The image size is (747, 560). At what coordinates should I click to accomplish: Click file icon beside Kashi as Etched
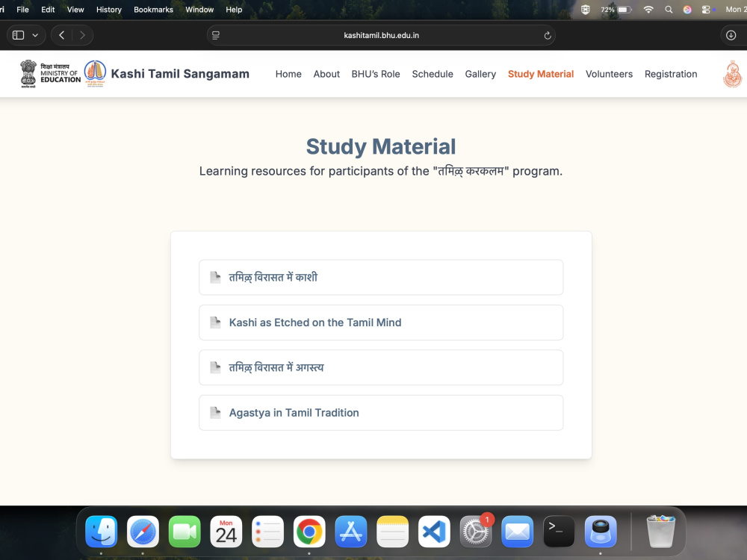(x=215, y=323)
